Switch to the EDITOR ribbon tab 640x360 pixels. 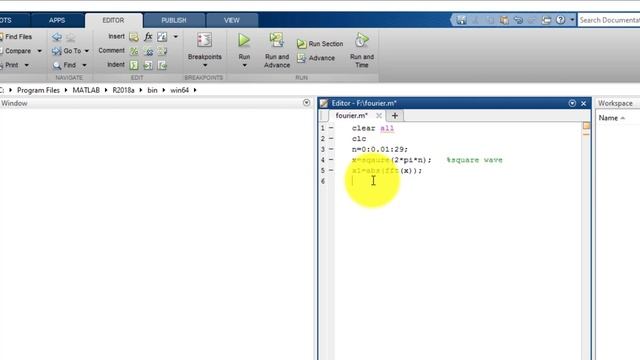(x=113, y=20)
